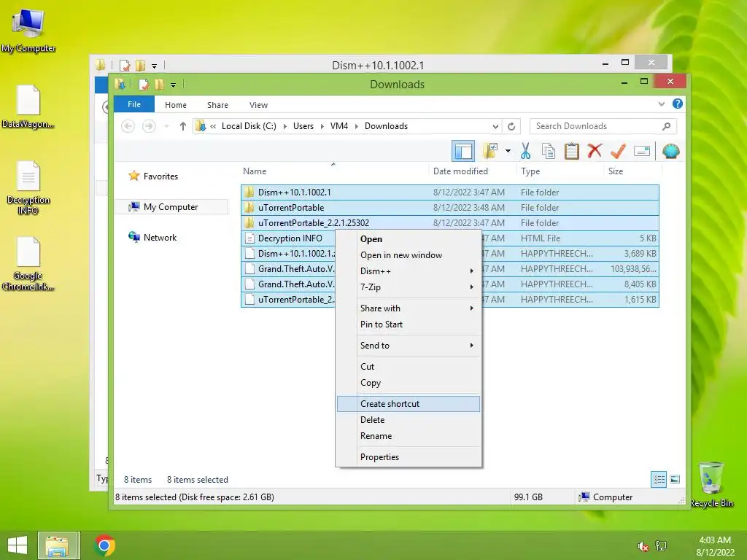The width and height of the screenshot is (747, 560).
Task: Select the uTorrentPortable folder row
Action: pos(449,208)
